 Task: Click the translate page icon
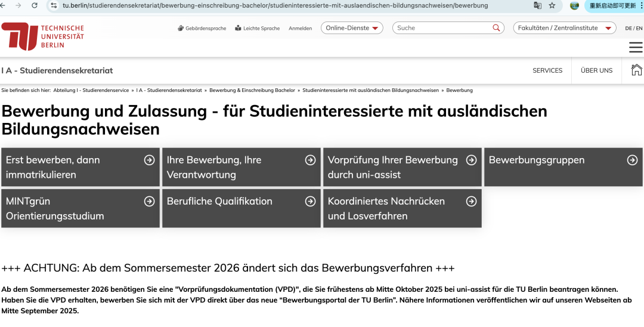coord(538,5)
